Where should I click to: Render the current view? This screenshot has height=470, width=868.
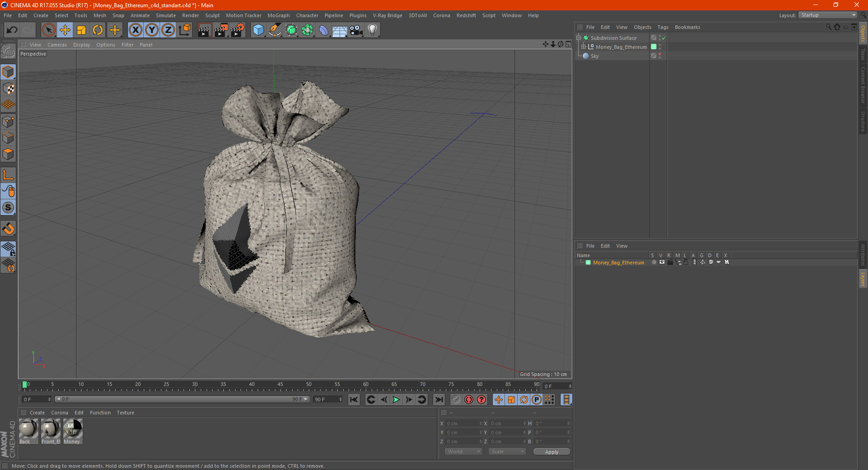click(x=204, y=30)
